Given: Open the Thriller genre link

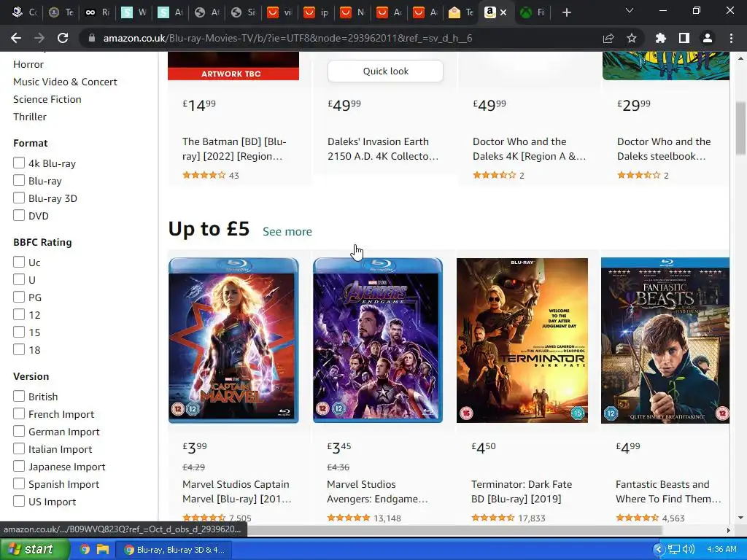Looking at the screenshot, I should coord(30,117).
